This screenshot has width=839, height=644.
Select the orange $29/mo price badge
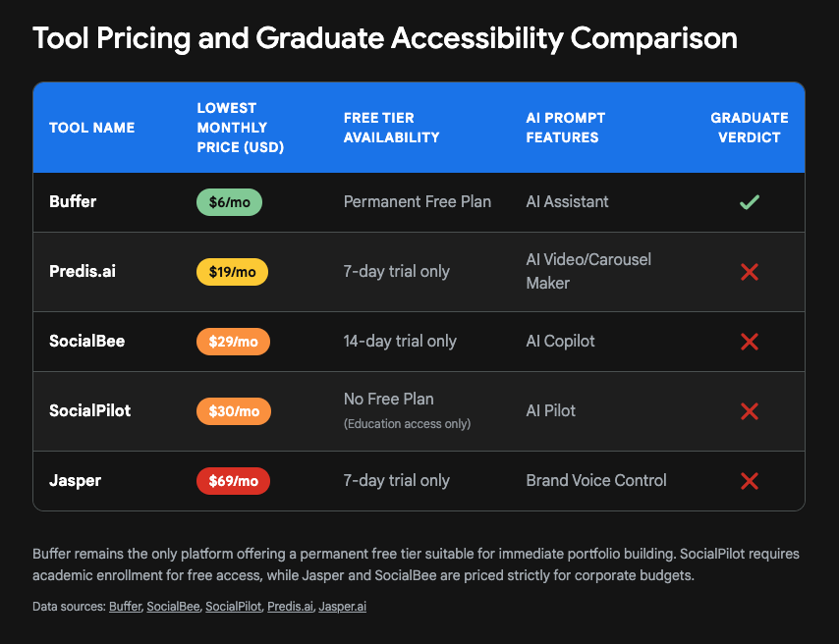[233, 342]
